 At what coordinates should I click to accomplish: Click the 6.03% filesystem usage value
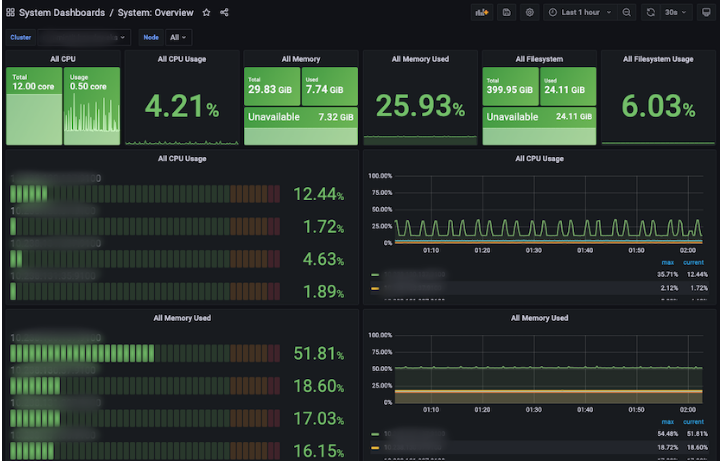click(658, 106)
